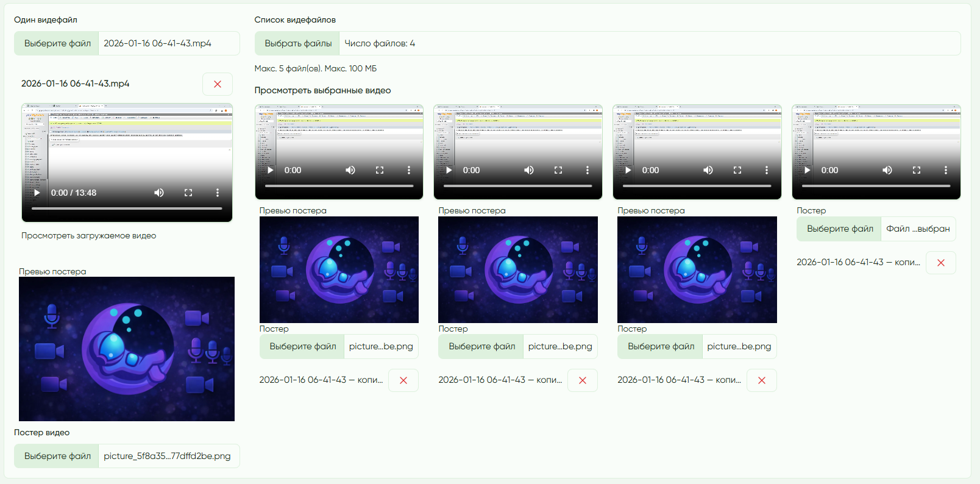Seek progress bar of first list video

[339, 186]
